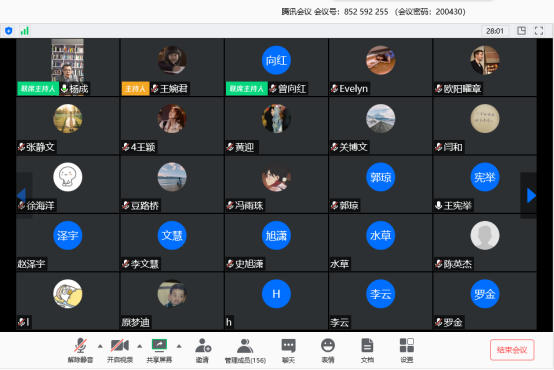
Task: Toggle the crossed-out camera to start video
Action: [120, 345]
